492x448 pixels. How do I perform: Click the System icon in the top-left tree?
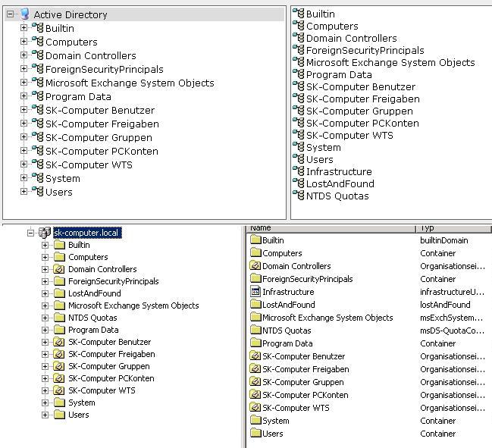[x=38, y=178]
